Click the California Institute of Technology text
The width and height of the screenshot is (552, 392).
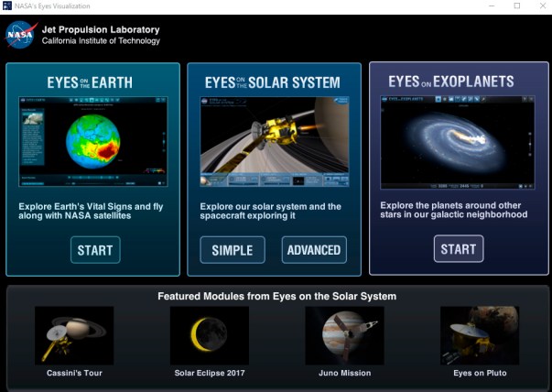point(101,41)
